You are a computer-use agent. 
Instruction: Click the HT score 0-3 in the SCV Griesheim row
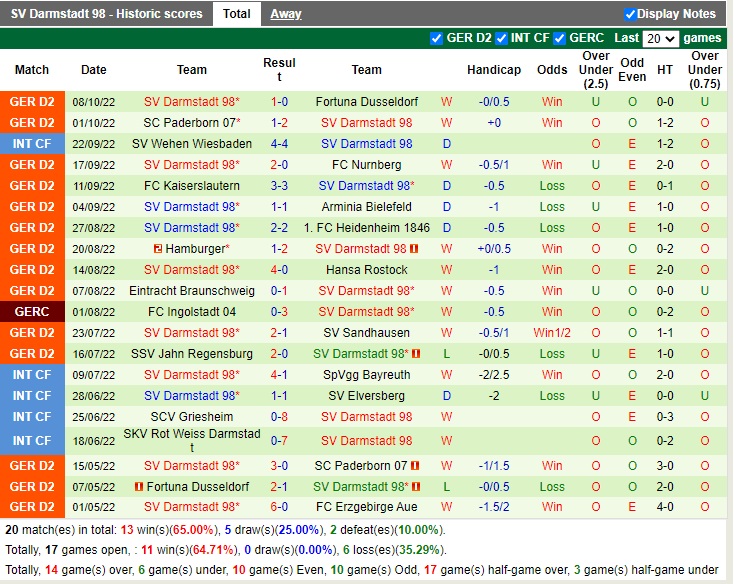tap(665, 416)
